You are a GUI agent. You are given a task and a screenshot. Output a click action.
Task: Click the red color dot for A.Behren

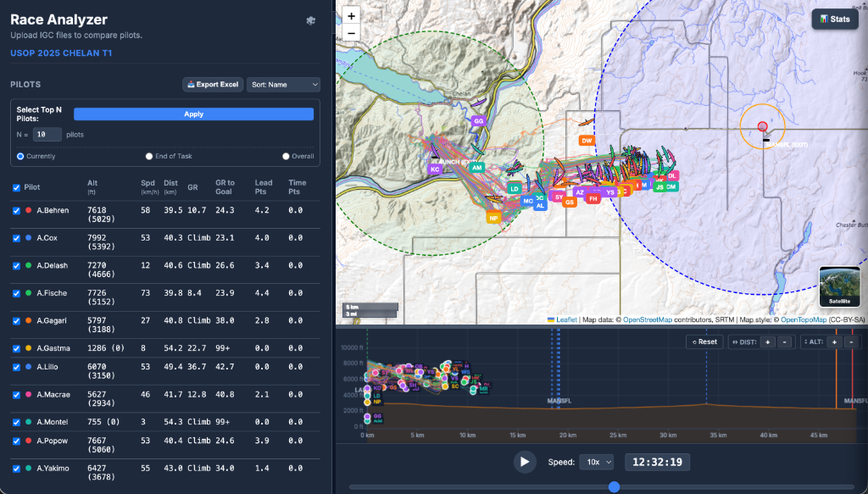[28, 211]
